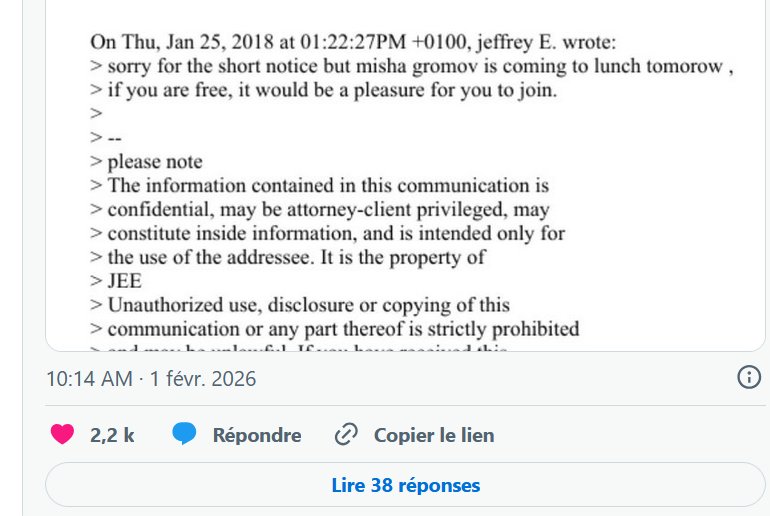Click the "please note" line in the email
Screen dimensions: 770x516
click(x=154, y=162)
